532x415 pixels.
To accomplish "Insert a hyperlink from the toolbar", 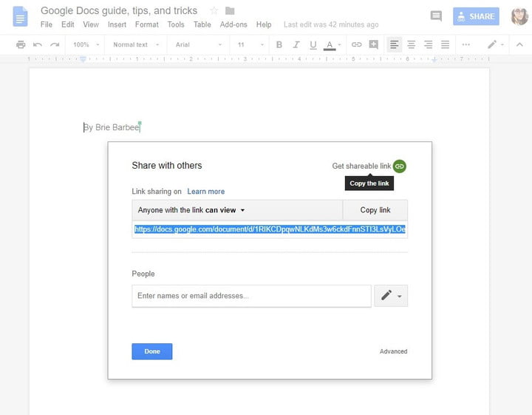I will [x=356, y=44].
